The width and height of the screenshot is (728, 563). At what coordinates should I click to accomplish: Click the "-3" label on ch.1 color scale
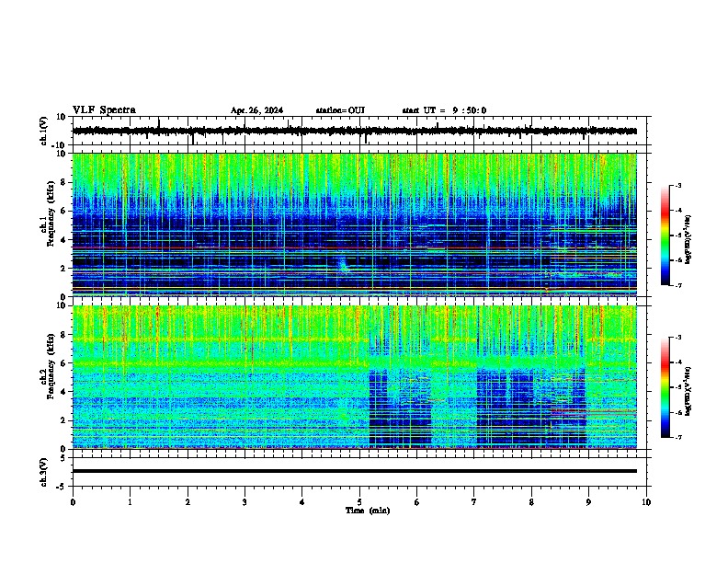(678, 186)
